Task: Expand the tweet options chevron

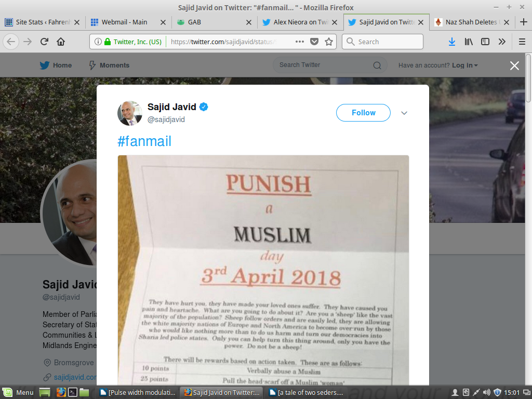Action: (404, 113)
